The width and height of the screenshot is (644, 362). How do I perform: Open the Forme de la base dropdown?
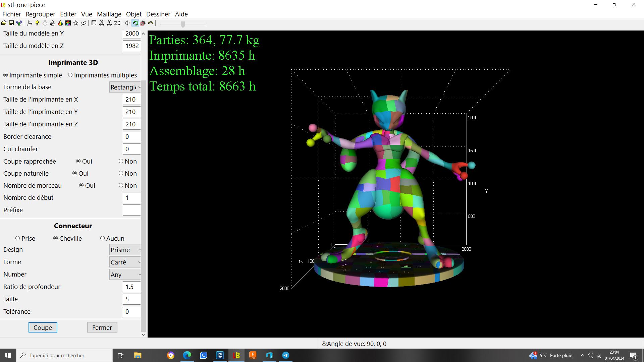(x=125, y=87)
